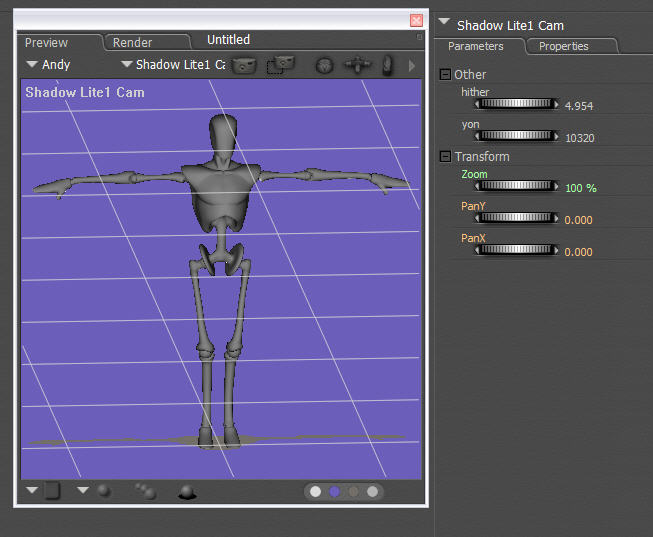Collapse the Other parameter group

click(x=445, y=74)
